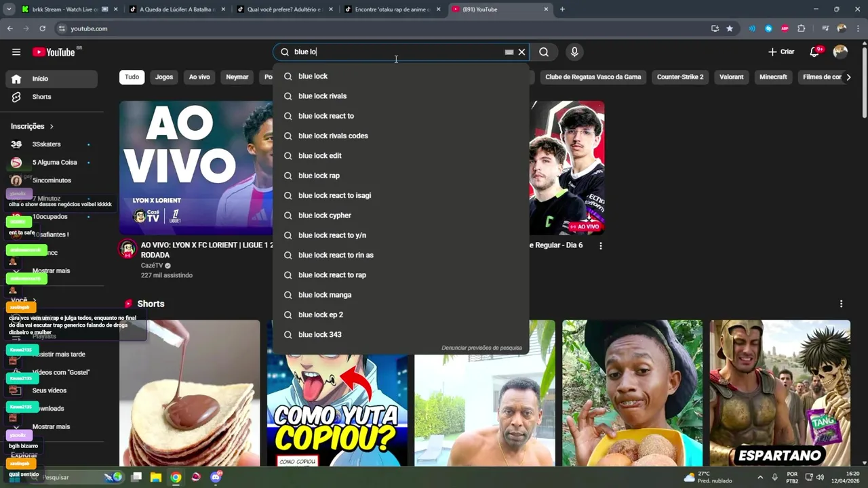Image resolution: width=868 pixels, height=488 pixels.
Task: Open the tab search dropdown arrow
Action: 8,9
